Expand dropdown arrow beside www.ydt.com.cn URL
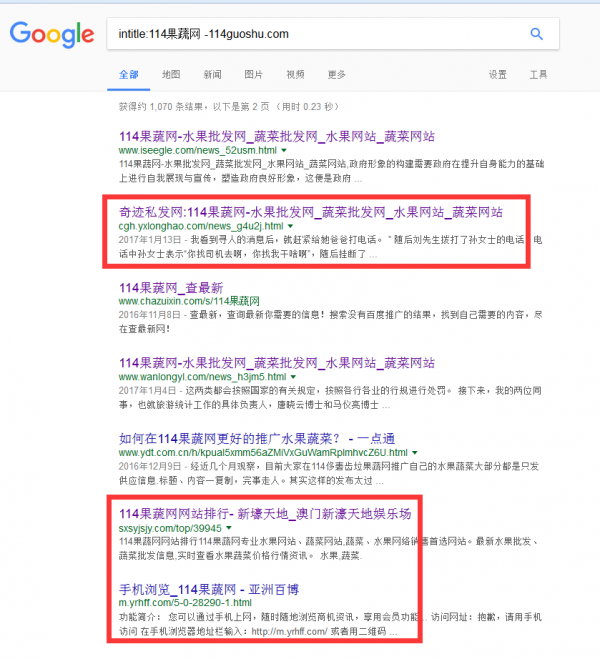 (415, 453)
